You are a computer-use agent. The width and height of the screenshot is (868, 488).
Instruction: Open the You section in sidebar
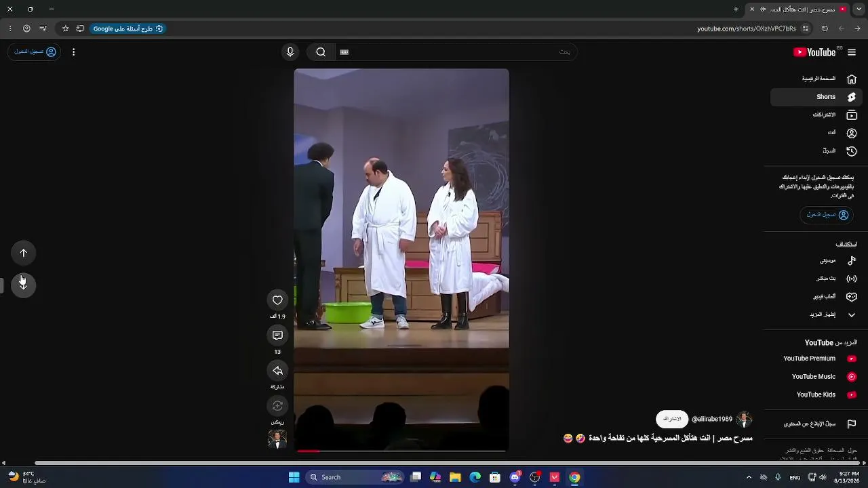click(x=816, y=133)
